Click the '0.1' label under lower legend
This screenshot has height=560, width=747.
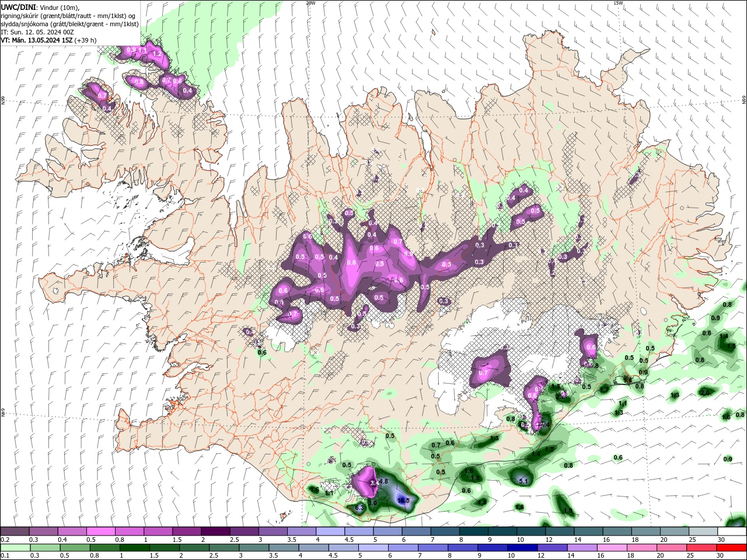pyautogui.click(x=5, y=555)
